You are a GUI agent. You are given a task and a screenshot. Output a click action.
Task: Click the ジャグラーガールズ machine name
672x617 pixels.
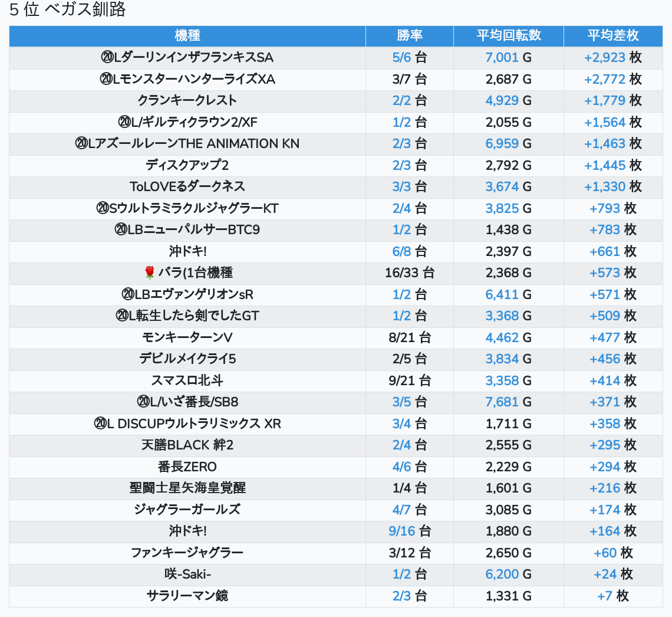click(x=187, y=510)
